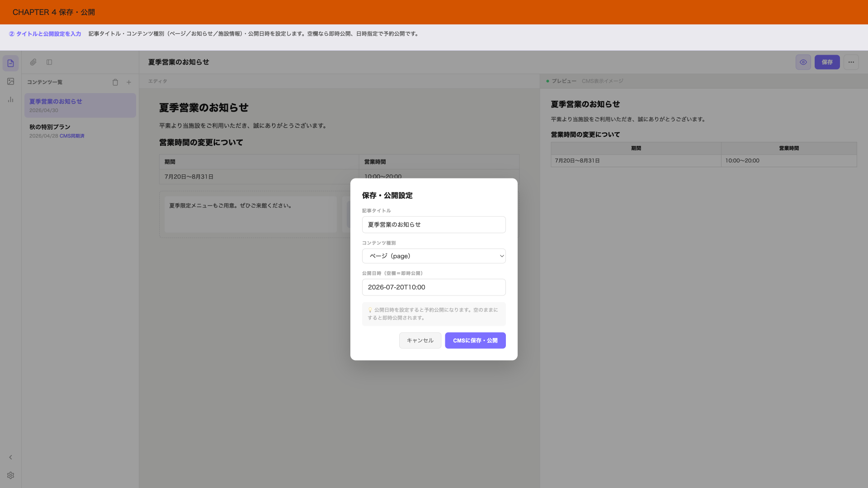Click the 公開日時 input field
The width and height of the screenshot is (868, 488).
click(x=434, y=287)
